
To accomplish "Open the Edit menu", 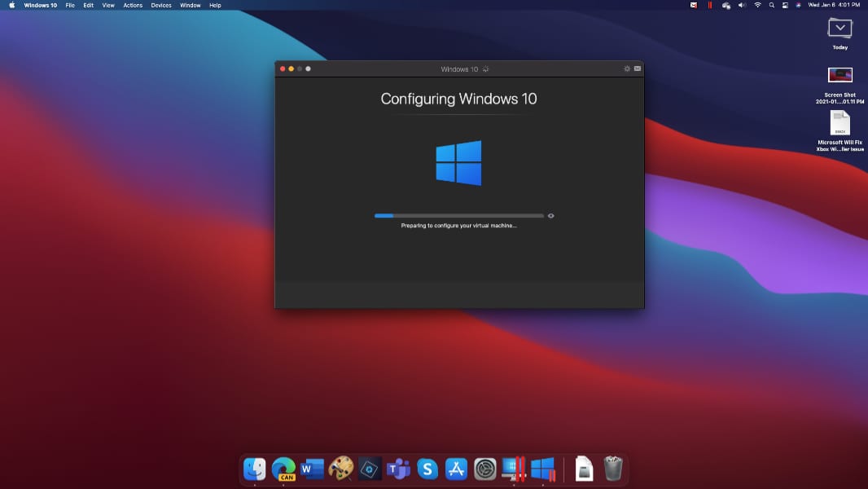I will (x=89, y=5).
